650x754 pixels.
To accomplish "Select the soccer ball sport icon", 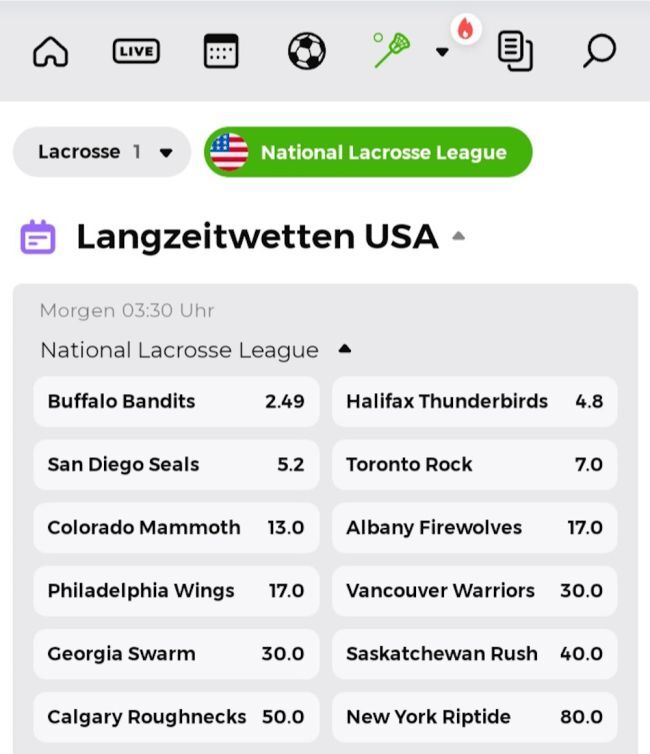I will click(306, 51).
